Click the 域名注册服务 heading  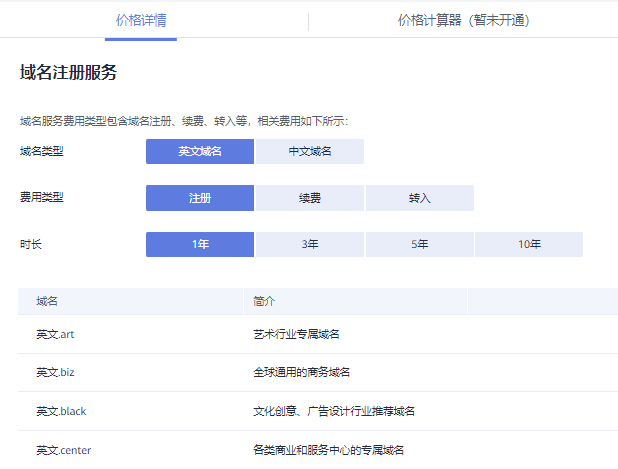69,72
